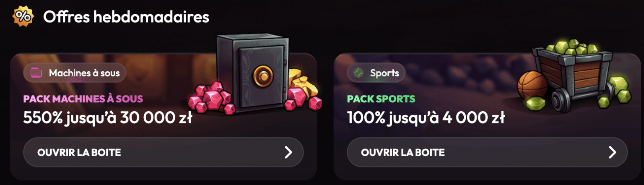Click the chevron arrow on sports pack button
The height and width of the screenshot is (185, 644).
coord(612,152)
